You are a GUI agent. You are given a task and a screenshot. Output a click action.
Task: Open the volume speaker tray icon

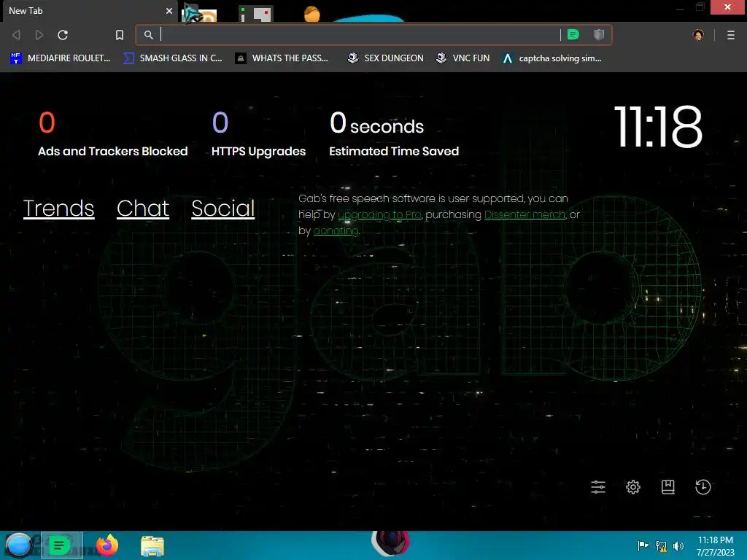click(678, 545)
